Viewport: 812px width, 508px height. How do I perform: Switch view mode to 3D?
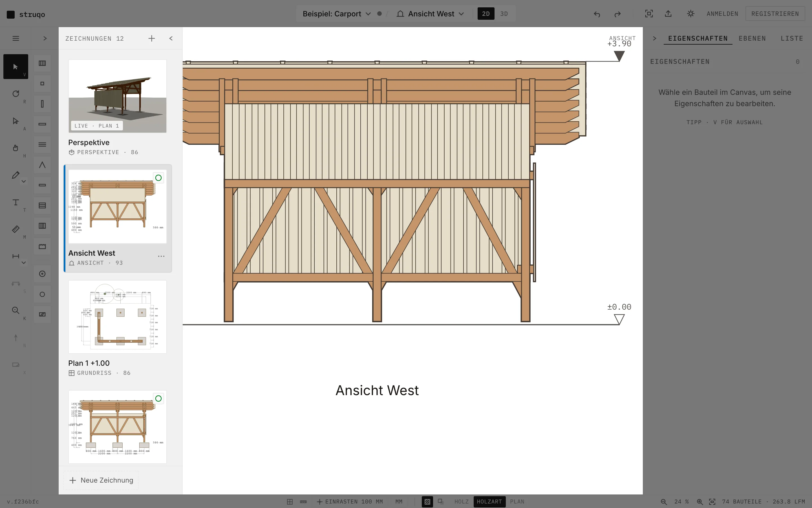pyautogui.click(x=504, y=14)
